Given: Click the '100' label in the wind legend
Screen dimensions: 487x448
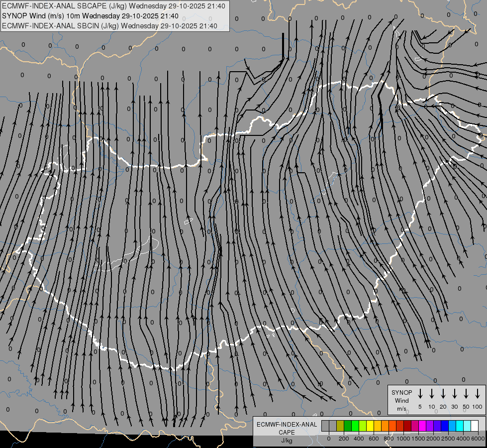Looking at the screenshot, I should pyautogui.click(x=478, y=407).
